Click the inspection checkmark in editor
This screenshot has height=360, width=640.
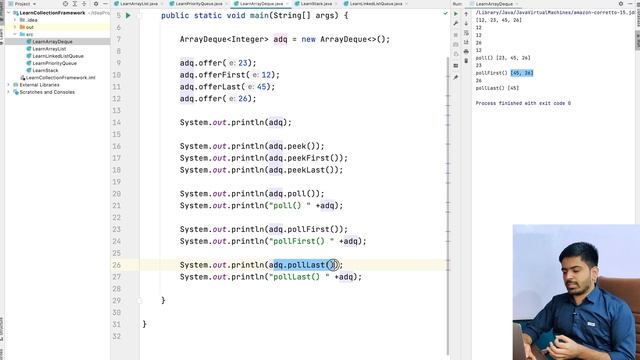pos(445,13)
